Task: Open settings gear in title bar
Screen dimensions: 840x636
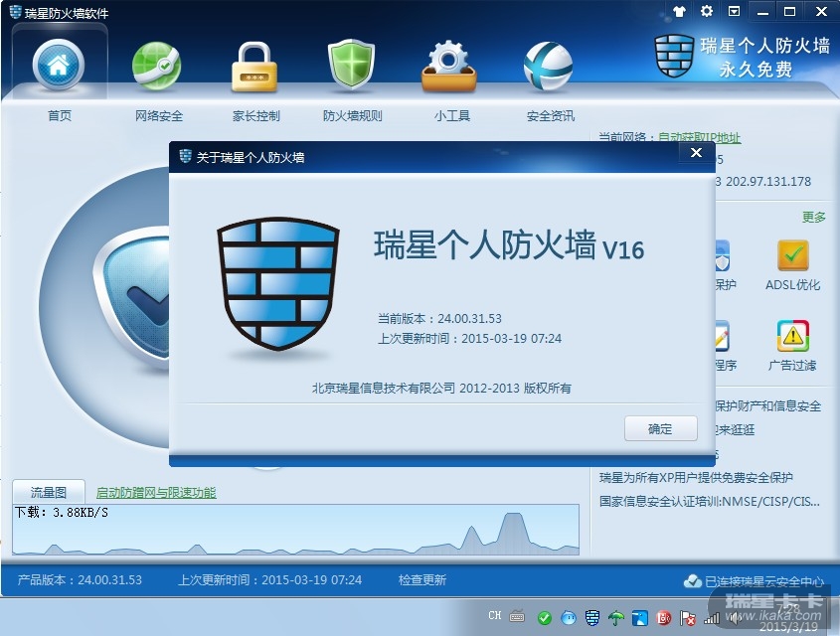Action: point(707,11)
